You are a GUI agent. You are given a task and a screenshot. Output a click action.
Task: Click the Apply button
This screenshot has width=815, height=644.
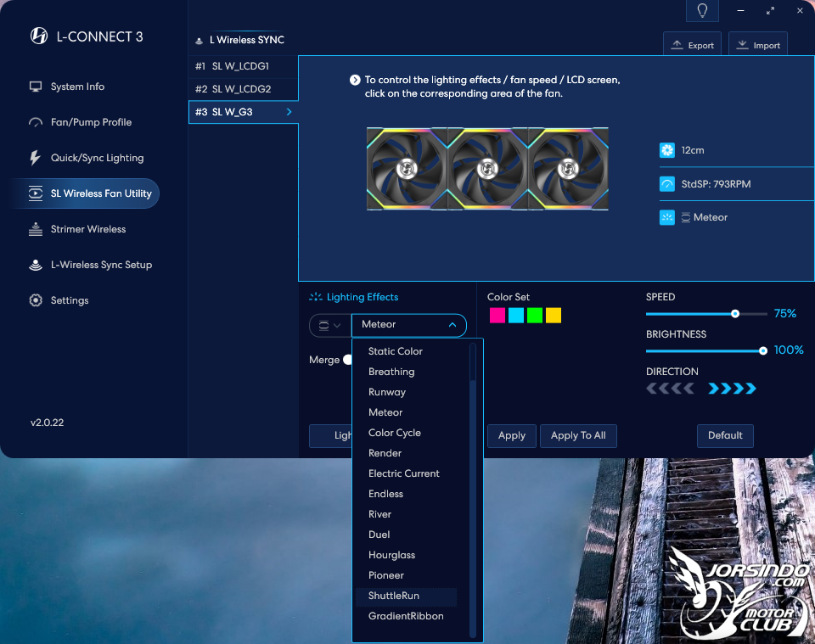pyautogui.click(x=512, y=436)
